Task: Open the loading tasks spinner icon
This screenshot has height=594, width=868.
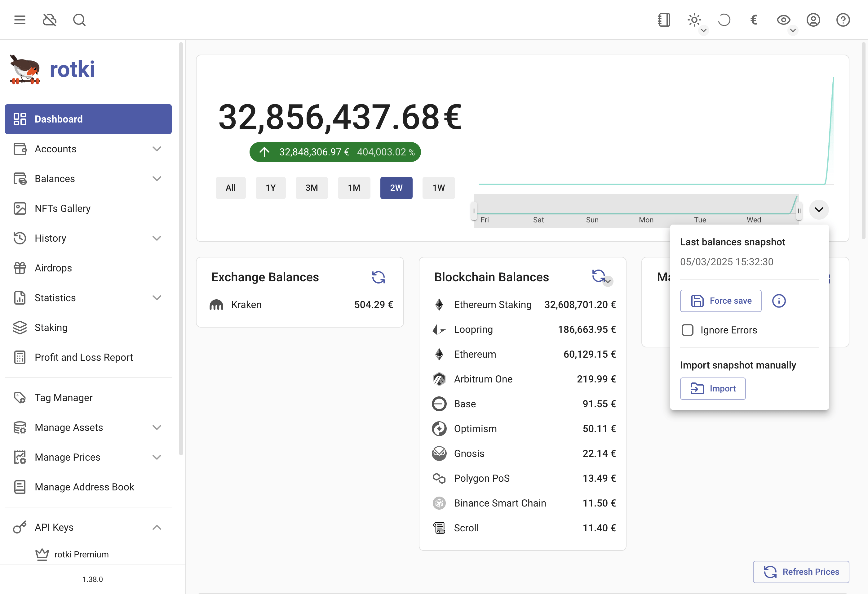Action: (x=724, y=20)
